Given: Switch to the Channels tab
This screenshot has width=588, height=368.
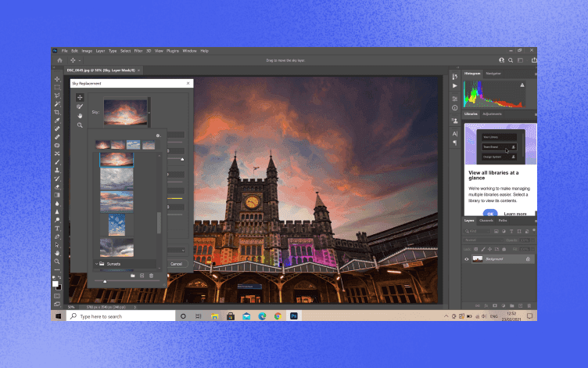Looking at the screenshot, I should (486, 221).
